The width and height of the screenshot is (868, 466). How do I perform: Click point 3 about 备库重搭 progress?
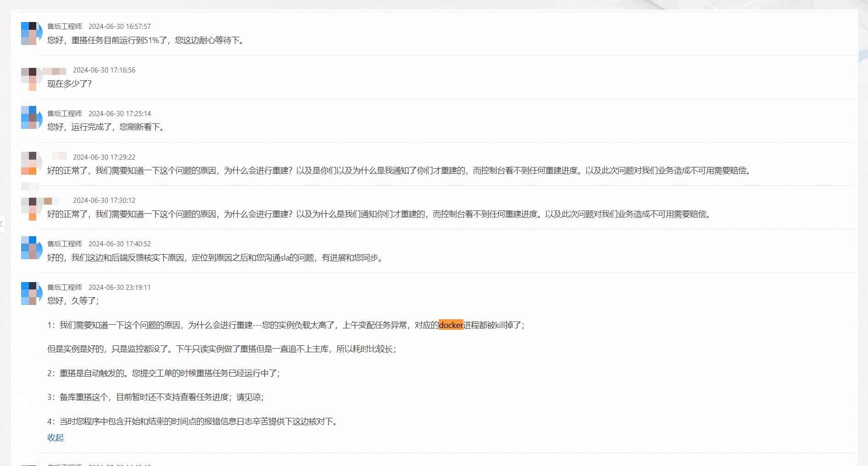[x=156, y=397]
